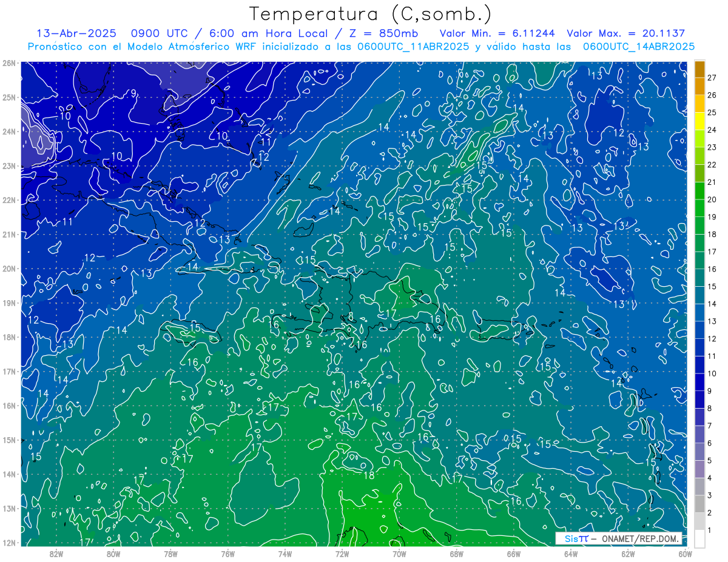Click the '68W' longitude axis label
This screenshot has width=728, height=562.
(456, 553)
